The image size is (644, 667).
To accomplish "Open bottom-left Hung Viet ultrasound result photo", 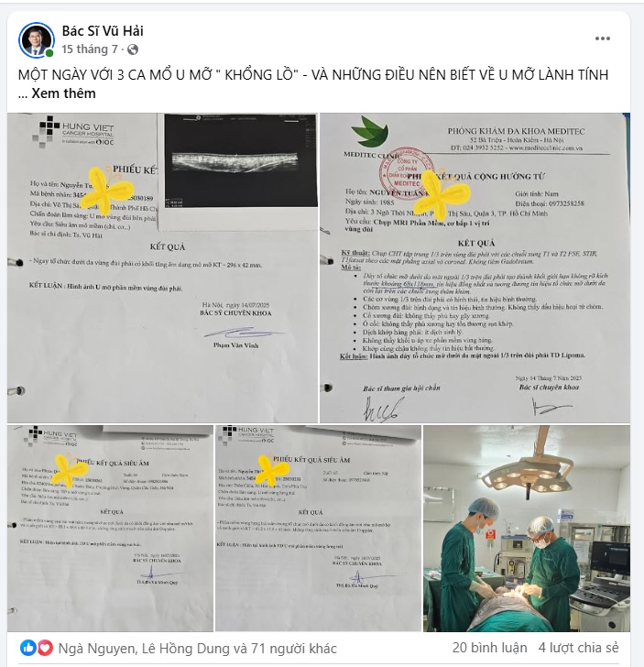I will click(110, 529).
